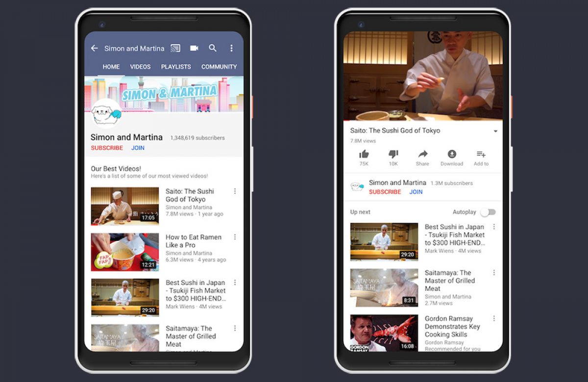This screenshot has width=588, height=382.
Task: Open options for Saitamaya video on channel page
Action: [235, 328]
